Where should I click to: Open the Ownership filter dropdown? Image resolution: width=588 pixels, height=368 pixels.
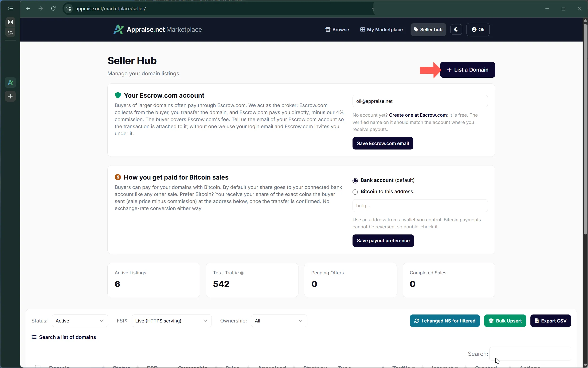pos(279,321)
